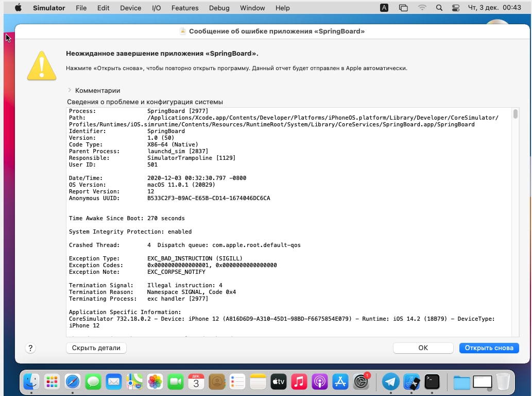The width and height of the screenshot is (532, 396).
Task: Open Notes app in Dock
Action: click(x=258, y=382)
